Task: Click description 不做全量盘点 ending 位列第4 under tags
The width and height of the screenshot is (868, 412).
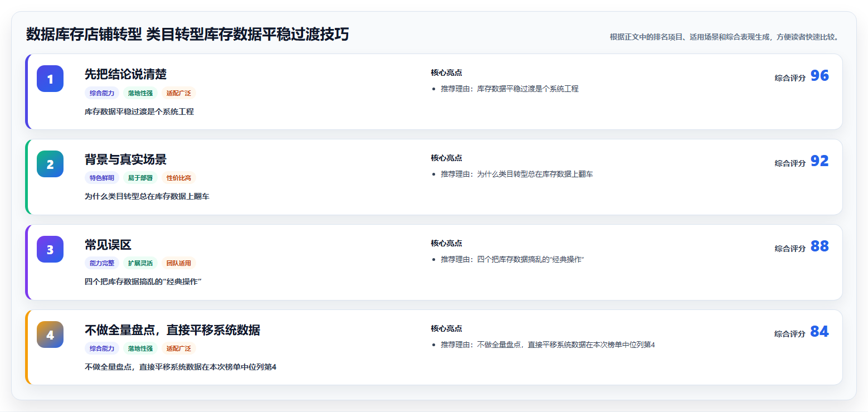Action: [x=181, y=367]
